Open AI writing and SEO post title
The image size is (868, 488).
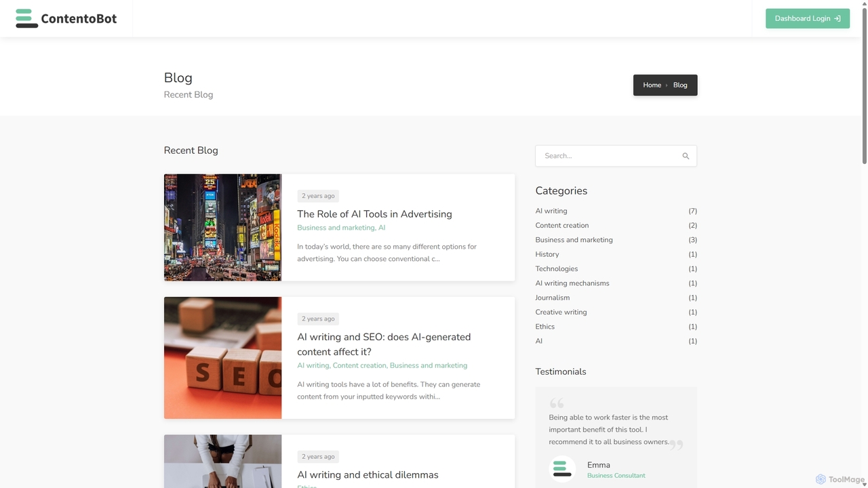coord(384,344)
